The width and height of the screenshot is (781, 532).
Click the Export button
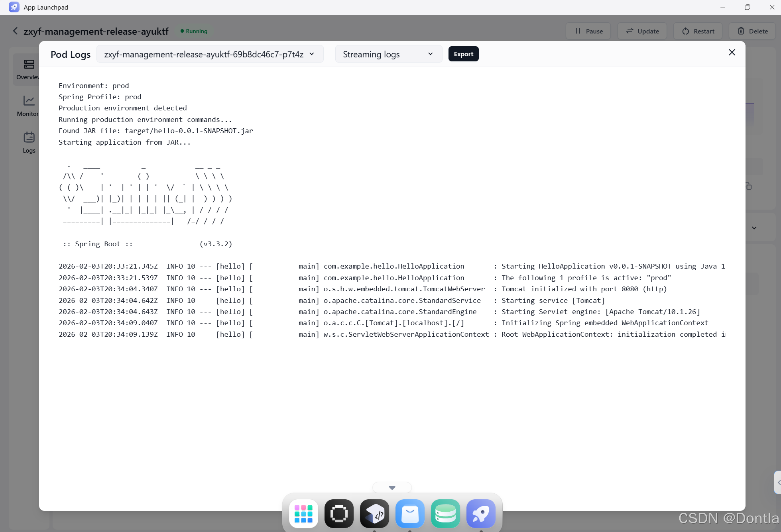coord(463,54)
